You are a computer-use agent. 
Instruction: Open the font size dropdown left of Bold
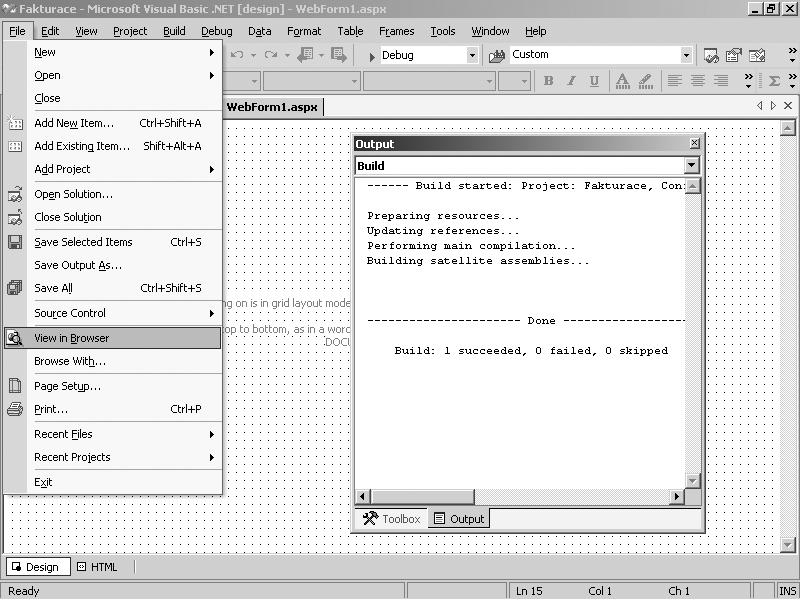coord(523,81)
